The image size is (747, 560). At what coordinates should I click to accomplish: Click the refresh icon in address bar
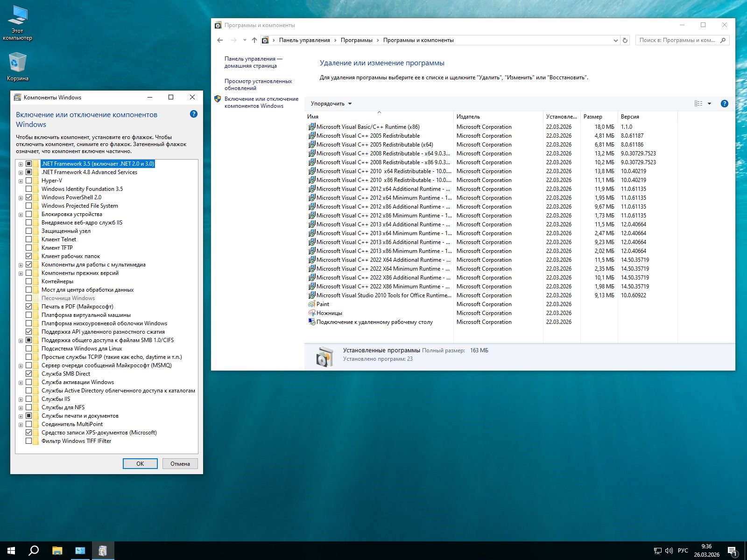click(x=625, y=40)
